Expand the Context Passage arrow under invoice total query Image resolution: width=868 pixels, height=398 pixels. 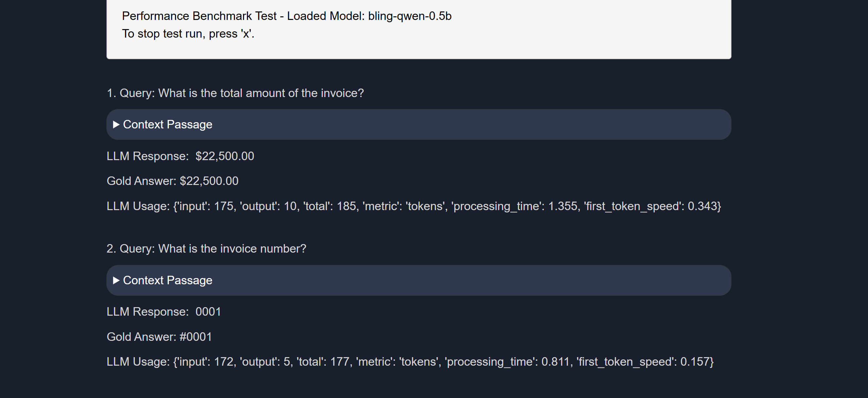pyautogui.click(x=116, y=125)
